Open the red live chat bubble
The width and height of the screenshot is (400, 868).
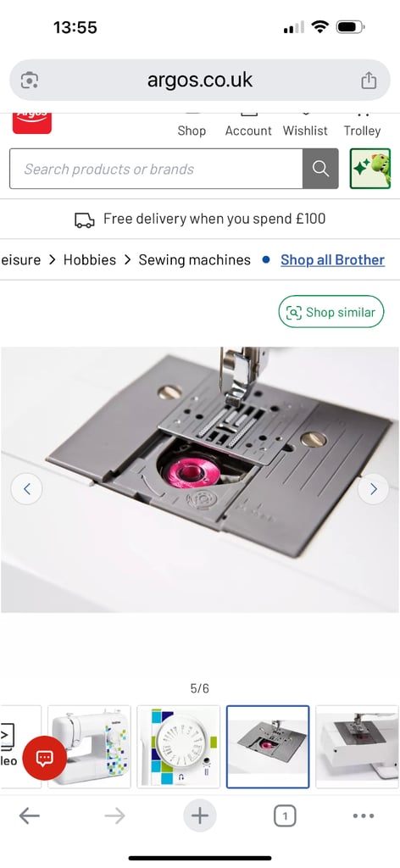(44, 758)
